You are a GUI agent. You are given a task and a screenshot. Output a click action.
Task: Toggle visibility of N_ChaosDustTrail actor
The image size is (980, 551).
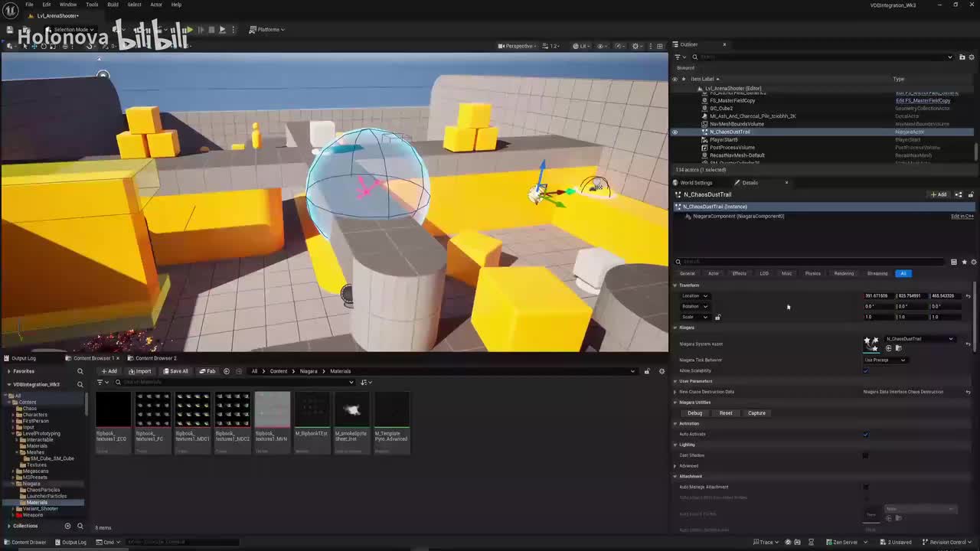tap(675, 132)
